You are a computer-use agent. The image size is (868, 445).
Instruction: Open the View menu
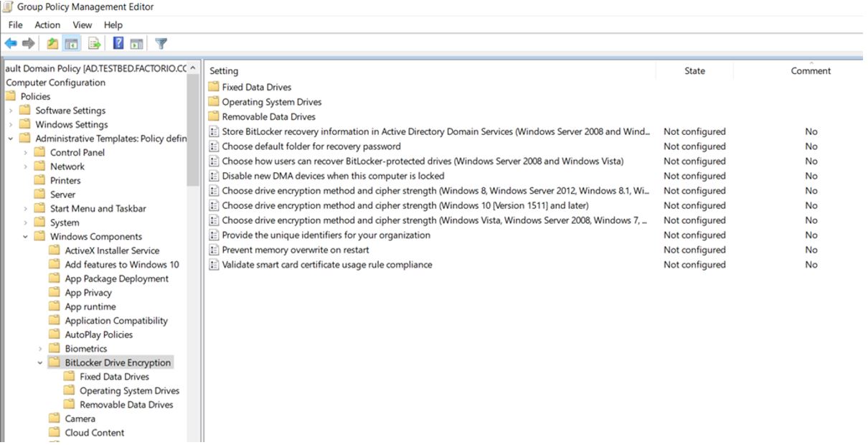point(81,23)
